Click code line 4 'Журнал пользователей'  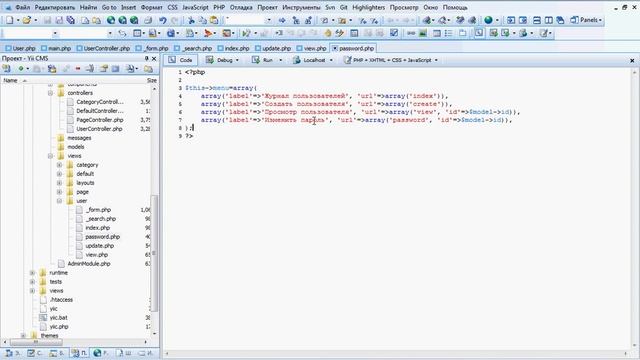[x=305, y=96]
